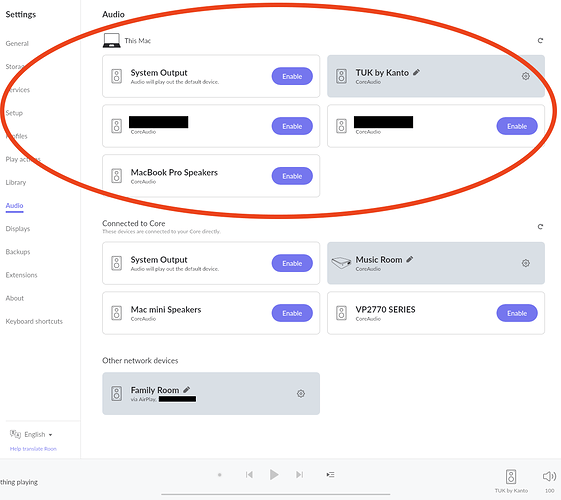This screenshot has height=500, width=561.
Task: Open TUK by Kanto device settings gear
Action: (526, 76)
